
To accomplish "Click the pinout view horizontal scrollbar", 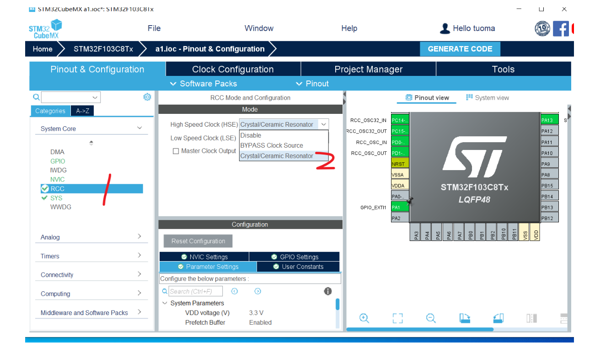I will pos(420,329).
